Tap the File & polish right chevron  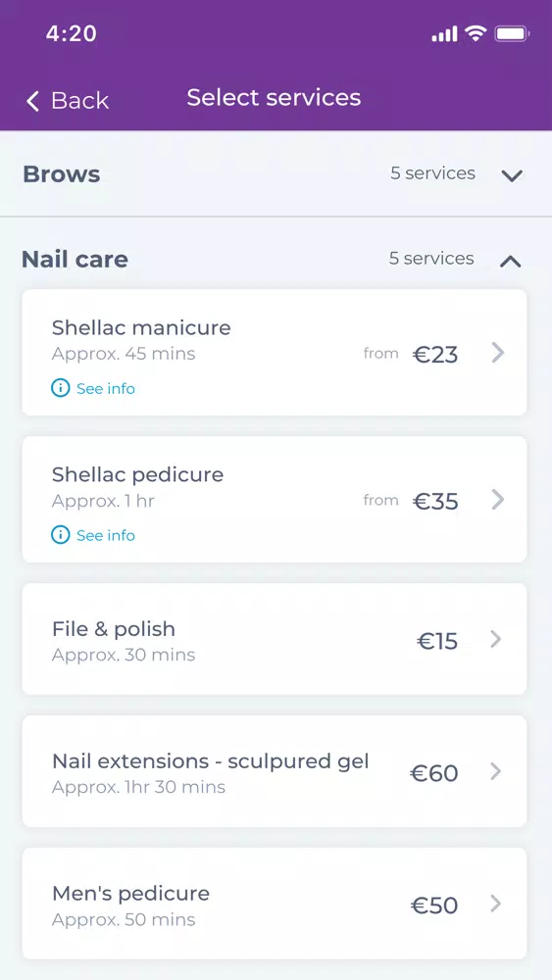click(x=496, y=639)
